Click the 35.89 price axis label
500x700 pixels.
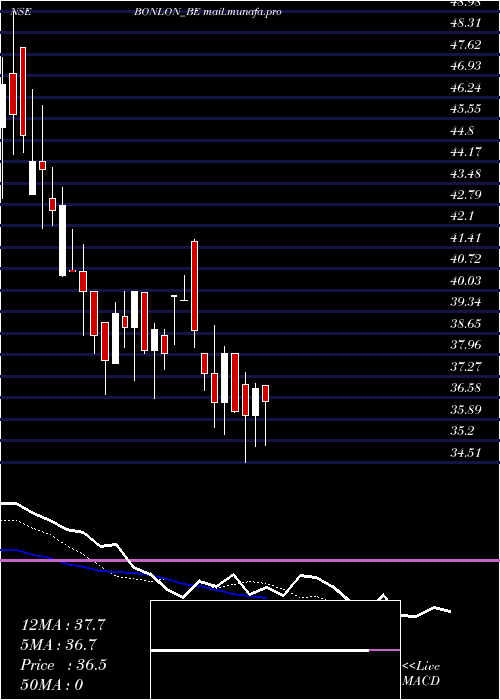466,410
